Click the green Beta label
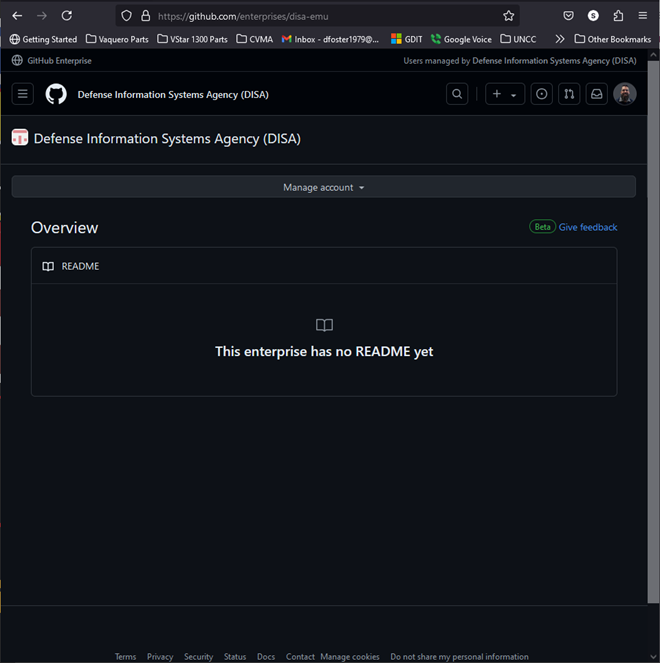This screenshot has width=660, height=663. [542, 227]
